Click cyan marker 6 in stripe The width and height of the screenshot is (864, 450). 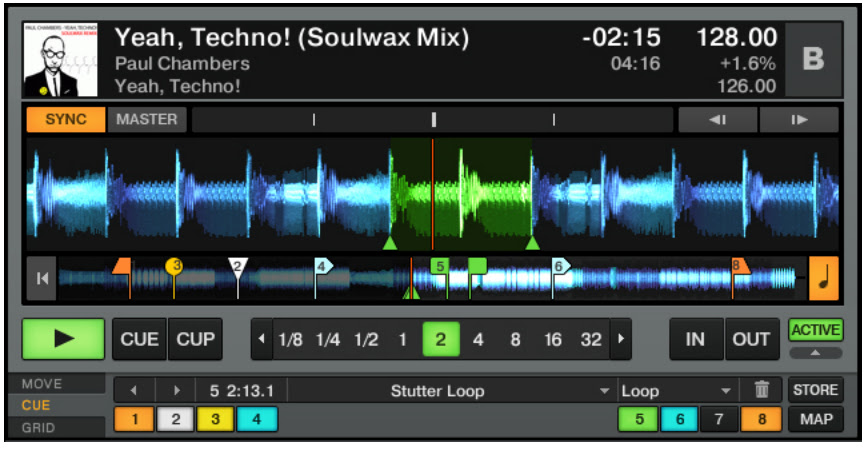tap(560, 267)
